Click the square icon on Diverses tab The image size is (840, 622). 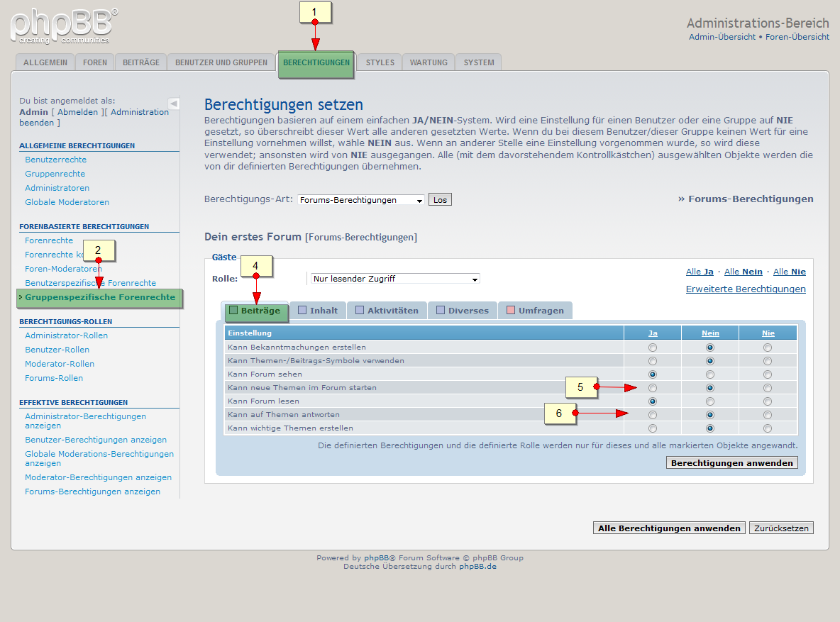441,311
